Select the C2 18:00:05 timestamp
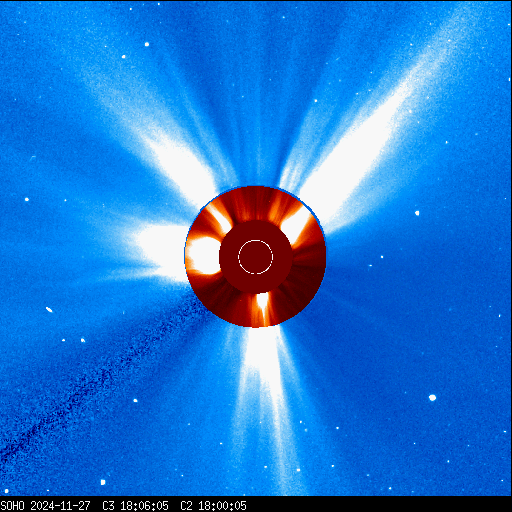Screen dimensions: 512x512 [213, 506]
